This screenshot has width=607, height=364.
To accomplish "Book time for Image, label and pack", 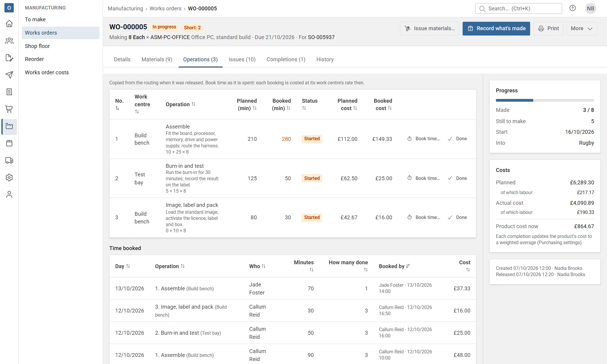I will [x=424, y=217].
